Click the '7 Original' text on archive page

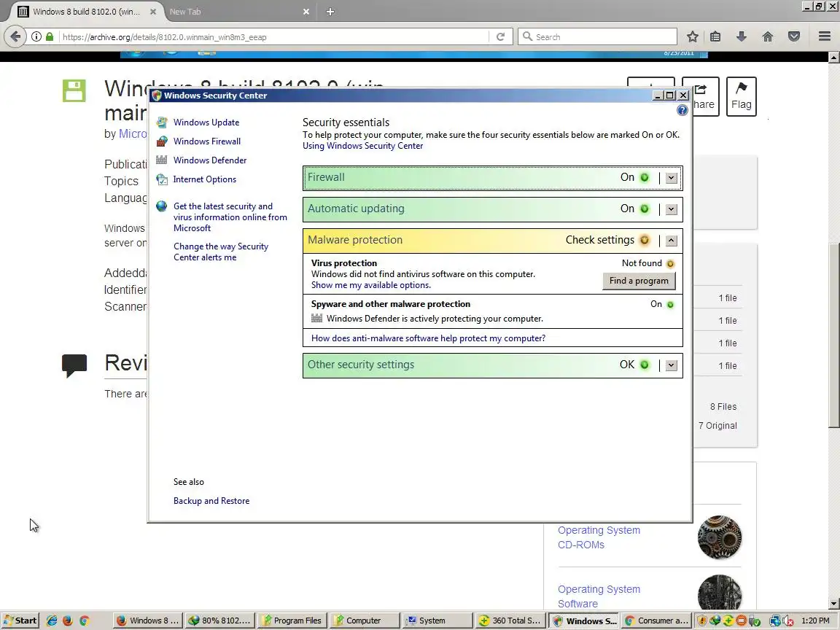pyautogui.click(x=717, y=425)
